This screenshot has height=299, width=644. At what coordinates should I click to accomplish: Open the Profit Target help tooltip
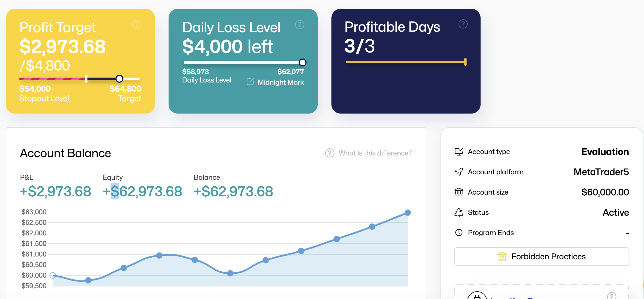tap(137, 25)
